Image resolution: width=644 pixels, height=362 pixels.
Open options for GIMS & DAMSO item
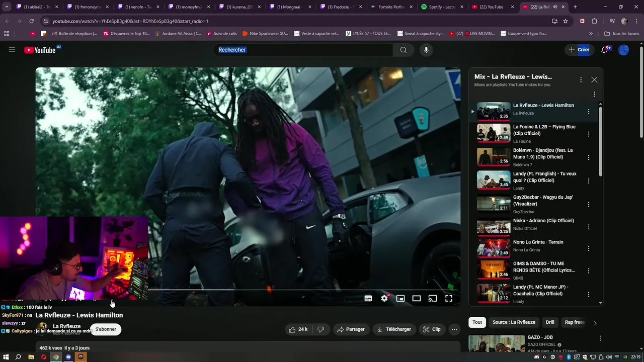pos(589,270)
